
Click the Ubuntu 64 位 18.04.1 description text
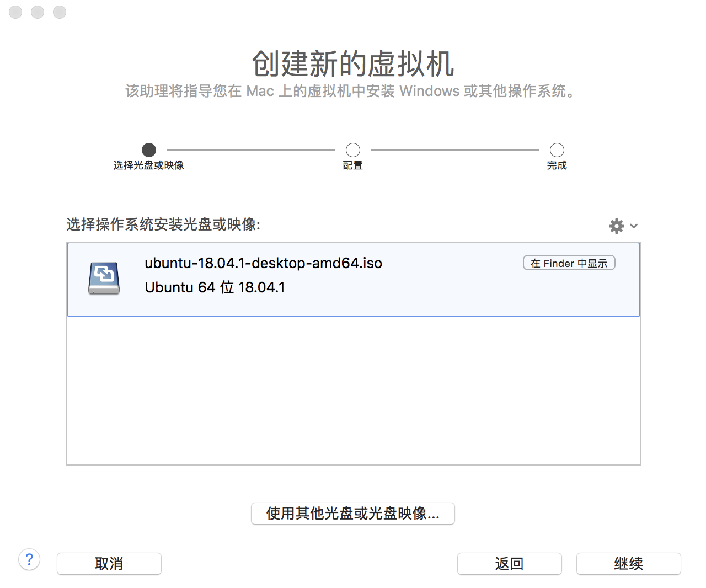click(215, 287)
